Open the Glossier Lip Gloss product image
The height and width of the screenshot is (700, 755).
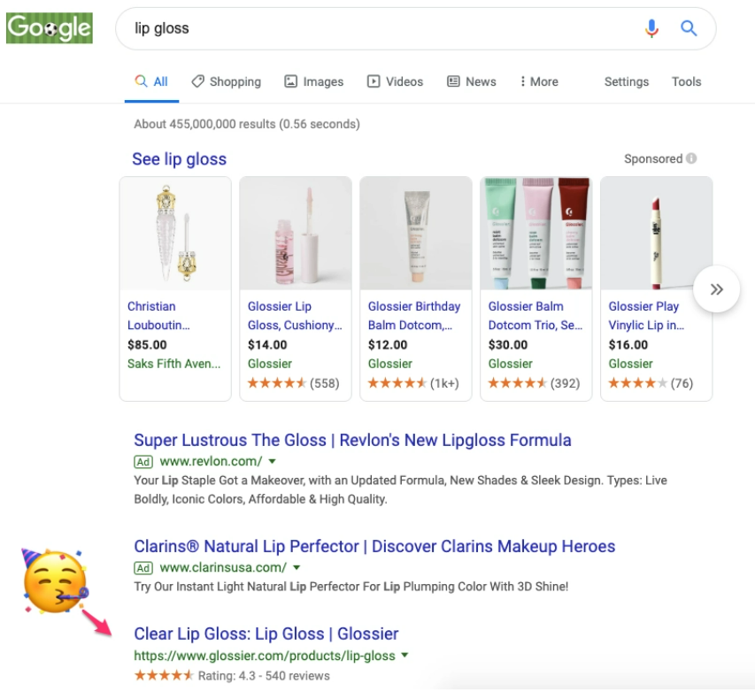click(x=296, y=234)
